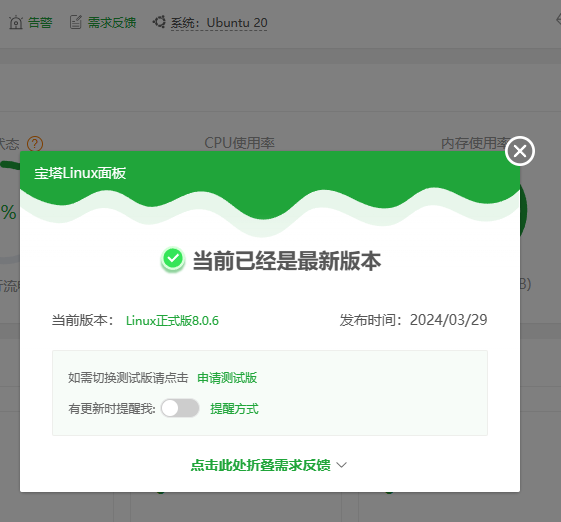
Task: Click the feedback note icon beside 需求反馈
Action: pos(75,22)
